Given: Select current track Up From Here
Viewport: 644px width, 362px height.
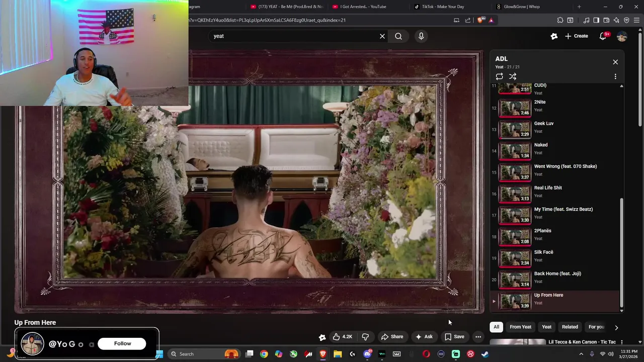Looking at the screenshot, I should pos(555,301).
